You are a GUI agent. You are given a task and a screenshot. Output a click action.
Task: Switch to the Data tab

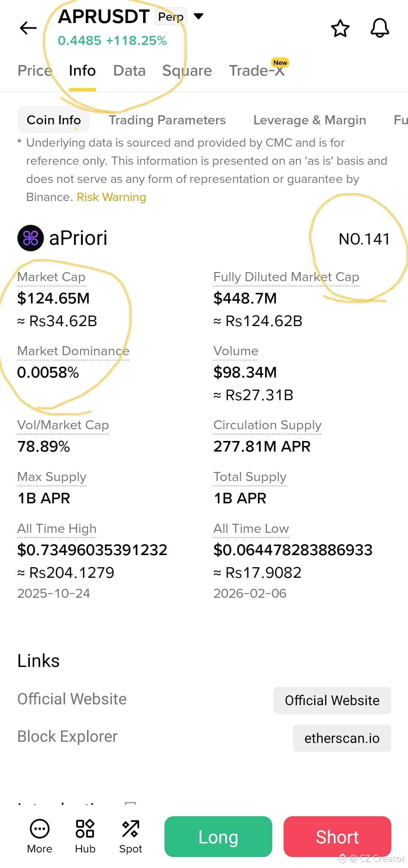pyautogui.click(x=129, y=71)
